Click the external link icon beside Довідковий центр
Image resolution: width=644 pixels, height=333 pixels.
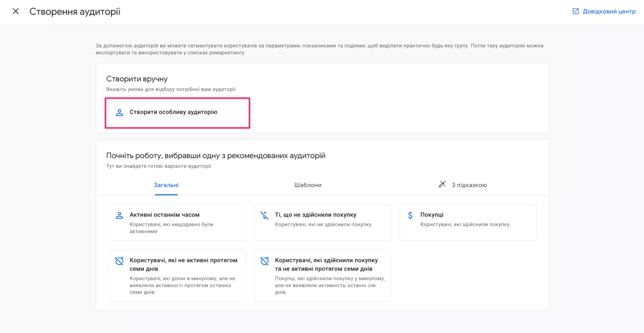coord(575,11)
